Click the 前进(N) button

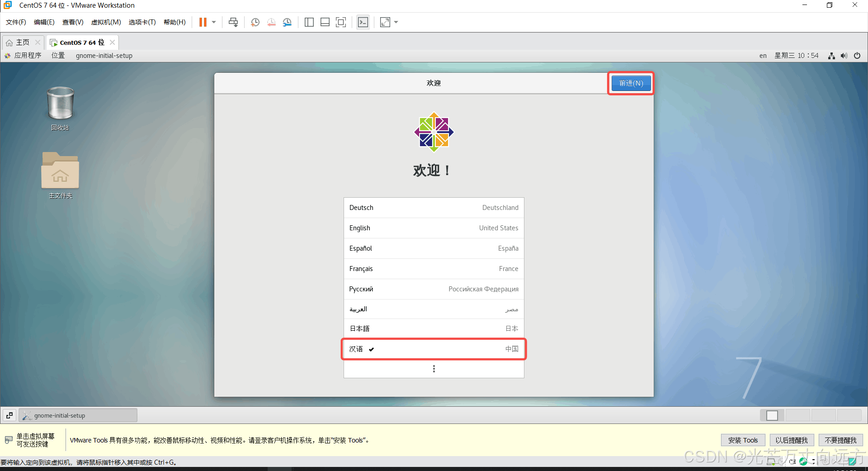pyautogui.click(x=631, y=83)
